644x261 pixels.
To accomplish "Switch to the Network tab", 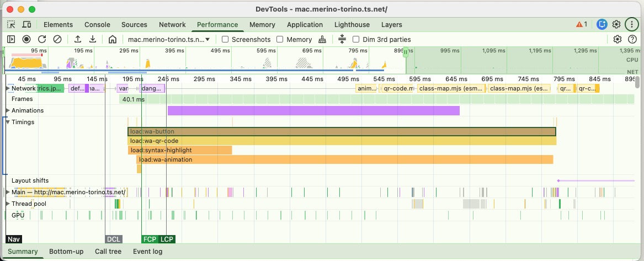I will 173,25.
